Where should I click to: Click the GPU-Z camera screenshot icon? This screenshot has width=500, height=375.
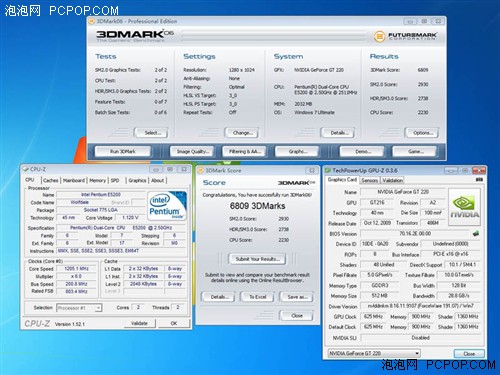[479, 180]
